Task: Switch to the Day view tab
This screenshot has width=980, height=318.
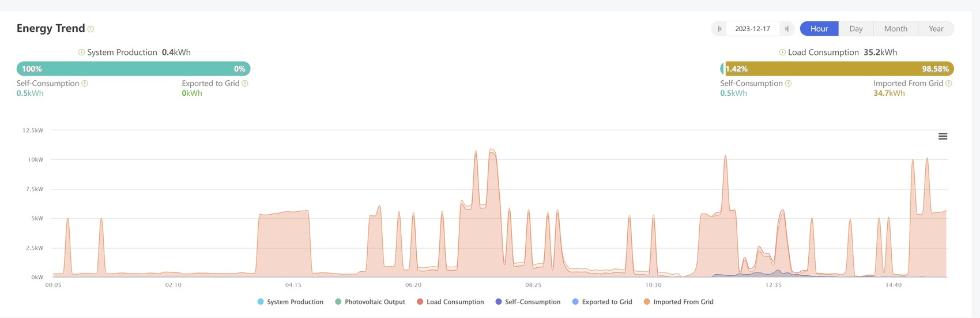Action: click(x=855, y=29)
